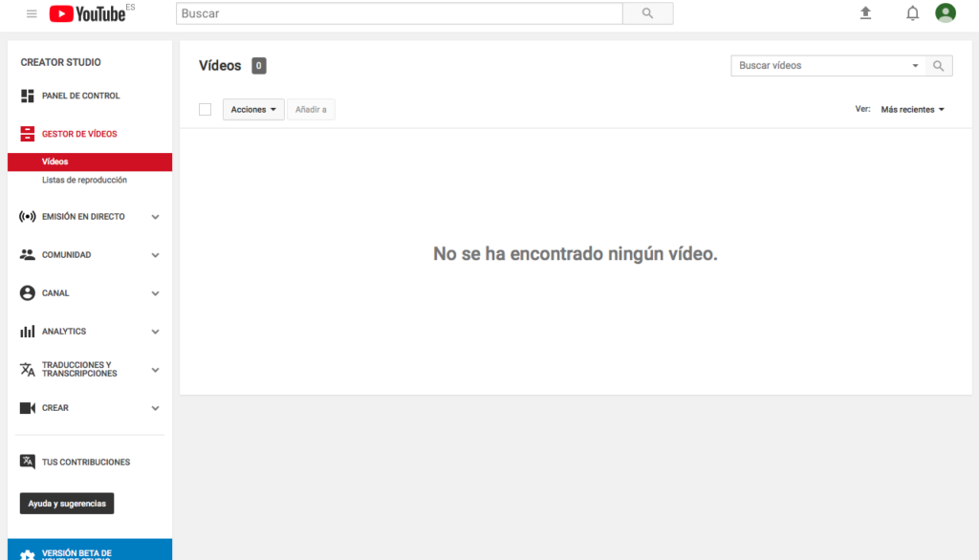Screen dimensions: 979x560
Task: Click the Emisión en directo broadcast icon
Action: [26, 216]
